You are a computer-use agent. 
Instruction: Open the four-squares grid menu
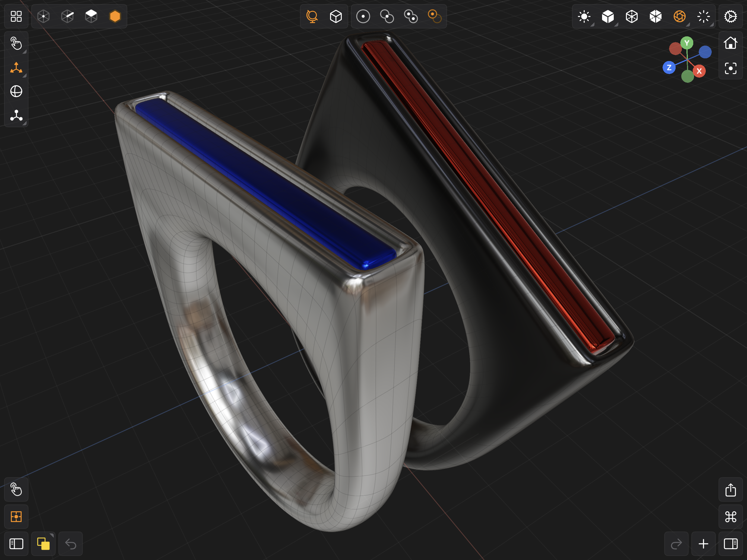[x=16, y=16]
